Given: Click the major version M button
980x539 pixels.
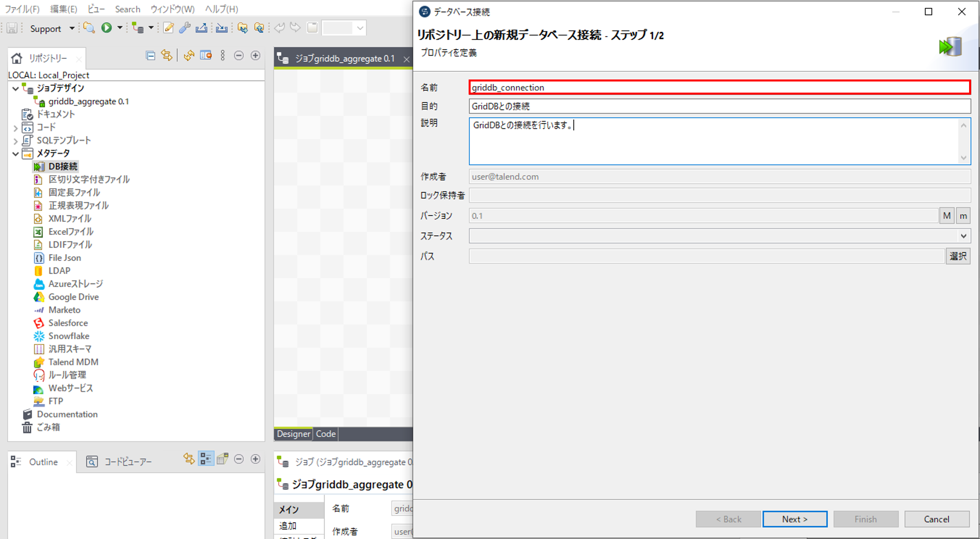Looking at the screenshot, I should [x=947, y=216].
